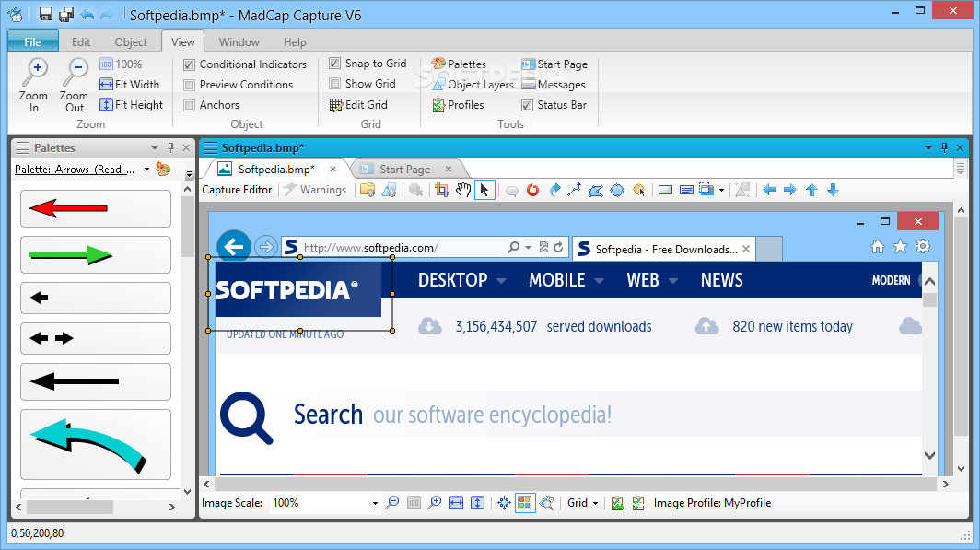
Task: Click the blue left arrow in toolbar
Action: tap(769, 190)
